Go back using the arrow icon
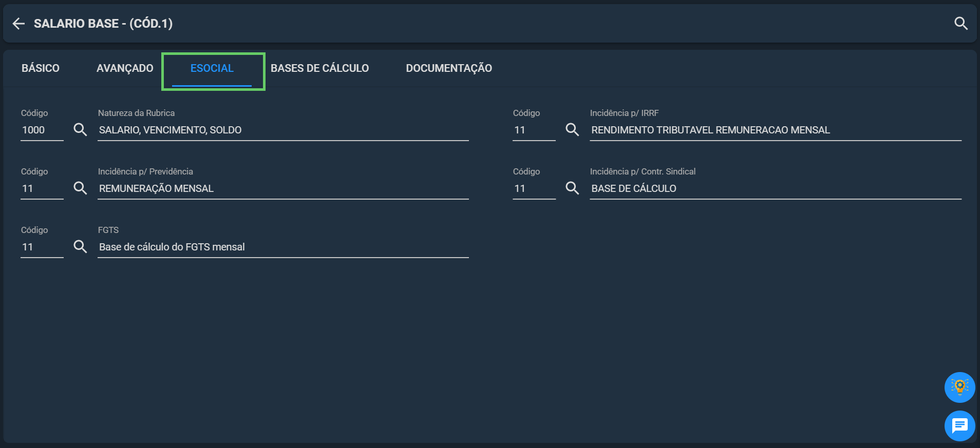The height and width of the screenshot is (448, 980). click(x=18, y=24)
